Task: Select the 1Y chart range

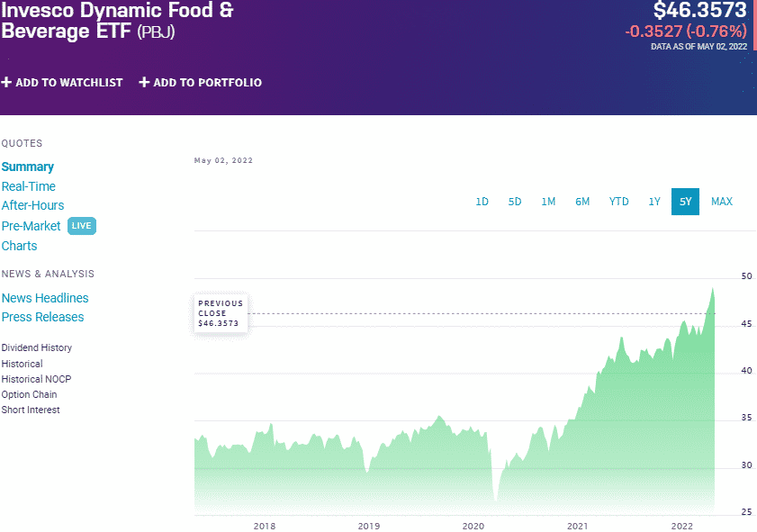Action: pyautogui.click(x=654, y=202)
